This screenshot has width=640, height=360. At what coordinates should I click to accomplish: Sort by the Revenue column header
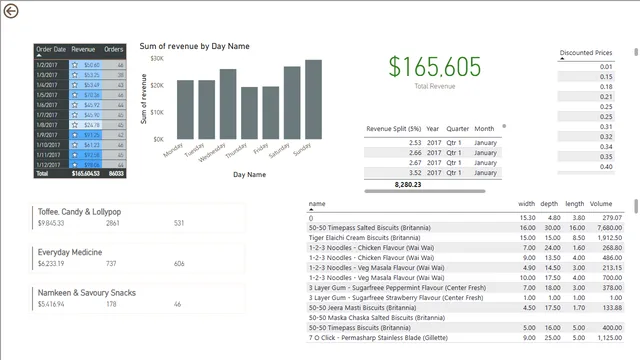coord(83,49)
